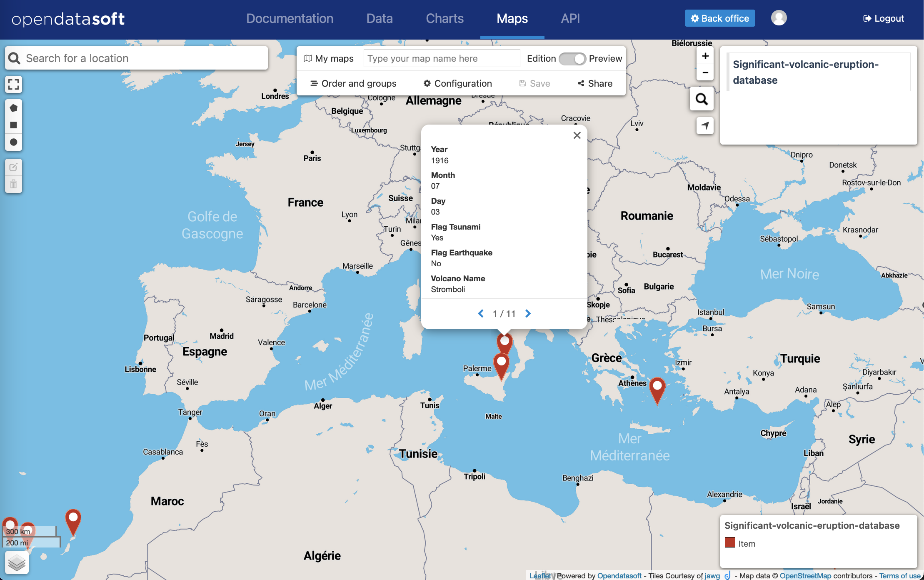Open the Configuration settings
The height and width of the screenshot is (580, 924).
point(457,83)
